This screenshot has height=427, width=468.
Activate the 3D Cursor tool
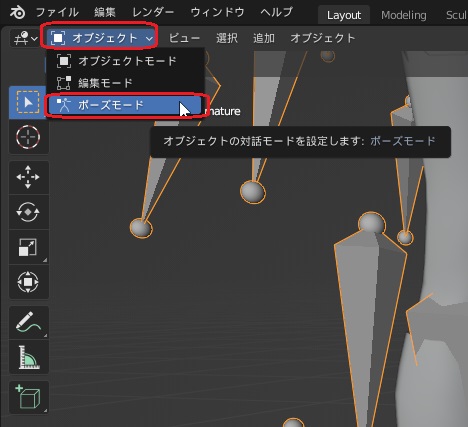coord(28,137)
